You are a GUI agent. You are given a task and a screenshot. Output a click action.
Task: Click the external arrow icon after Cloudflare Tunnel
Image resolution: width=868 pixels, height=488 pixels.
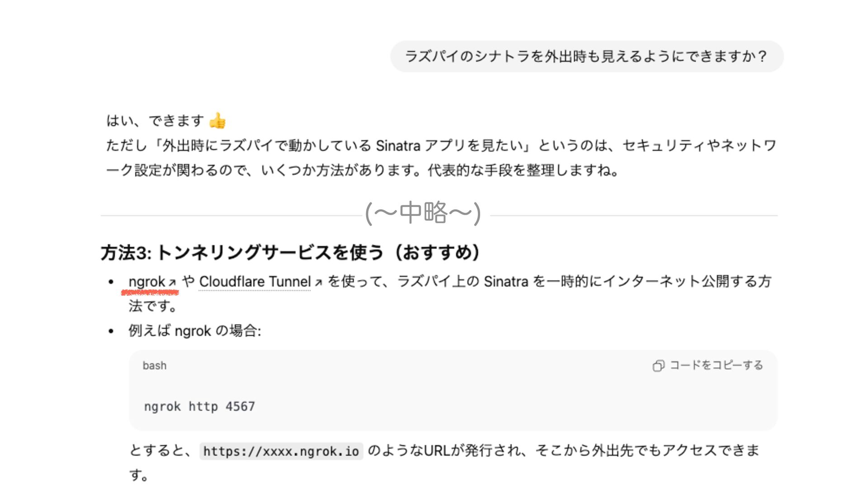pos(318,283)
